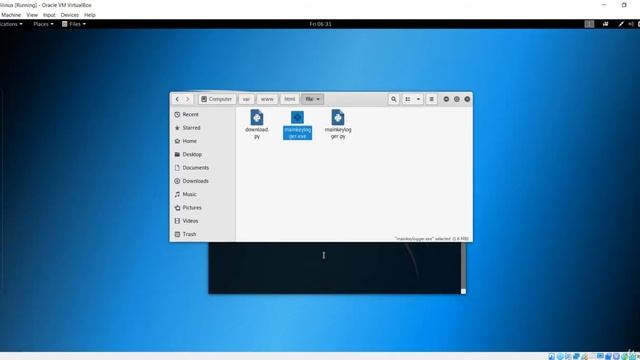Open VirtualBox Devices menu
This screenshot has height=360, width=640.
pos(70,15)
